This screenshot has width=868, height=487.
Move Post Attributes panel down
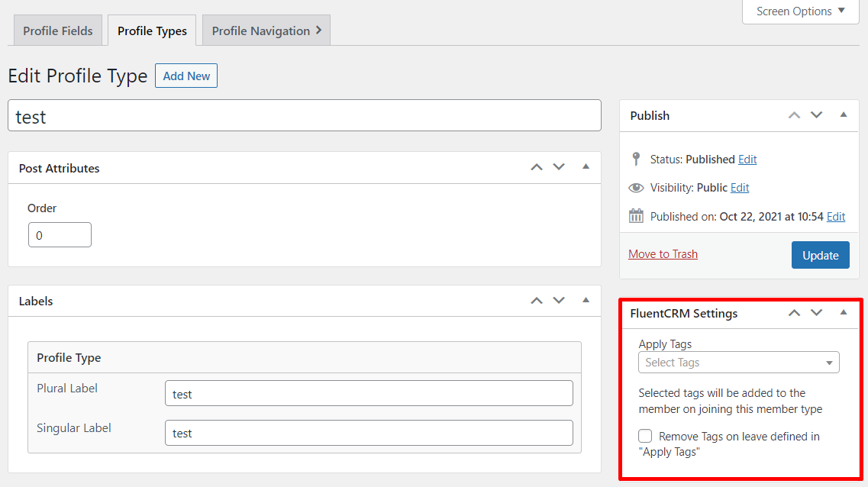559,167
